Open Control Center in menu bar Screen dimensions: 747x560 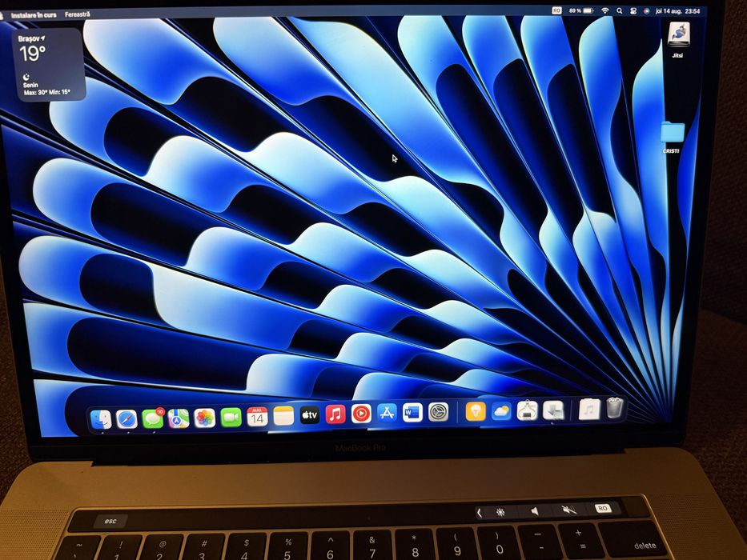[633, 11]
